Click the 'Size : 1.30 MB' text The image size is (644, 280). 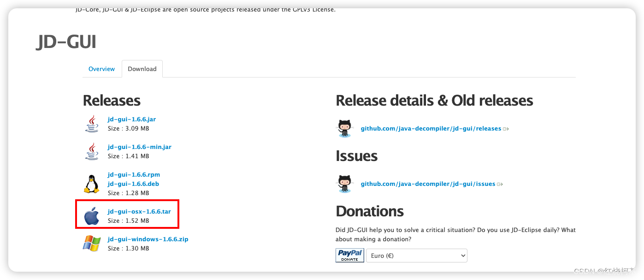click(x=129, y=248)
